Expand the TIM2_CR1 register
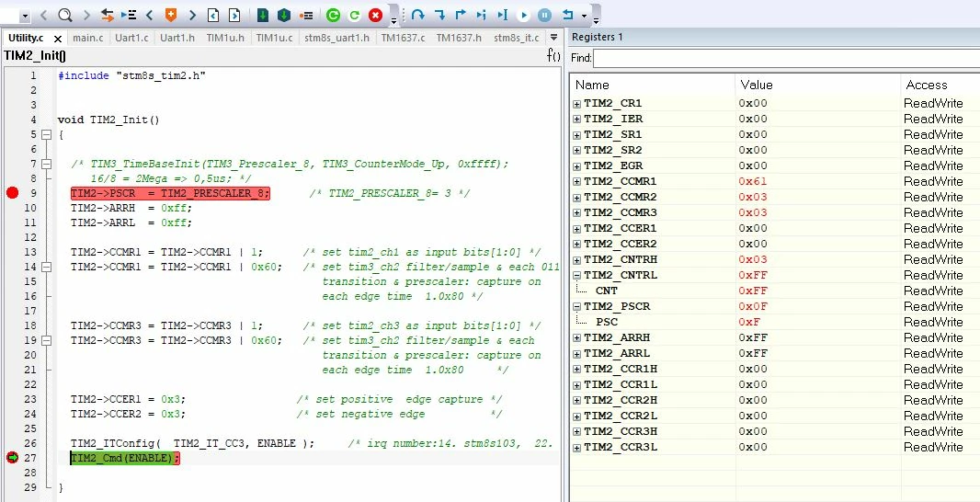 click(576, 104)
